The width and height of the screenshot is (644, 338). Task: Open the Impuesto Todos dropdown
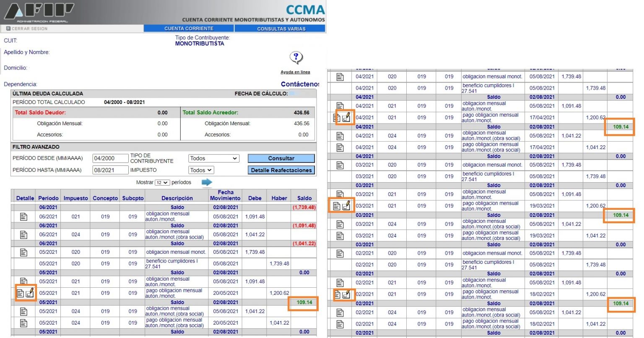(201, 170)
